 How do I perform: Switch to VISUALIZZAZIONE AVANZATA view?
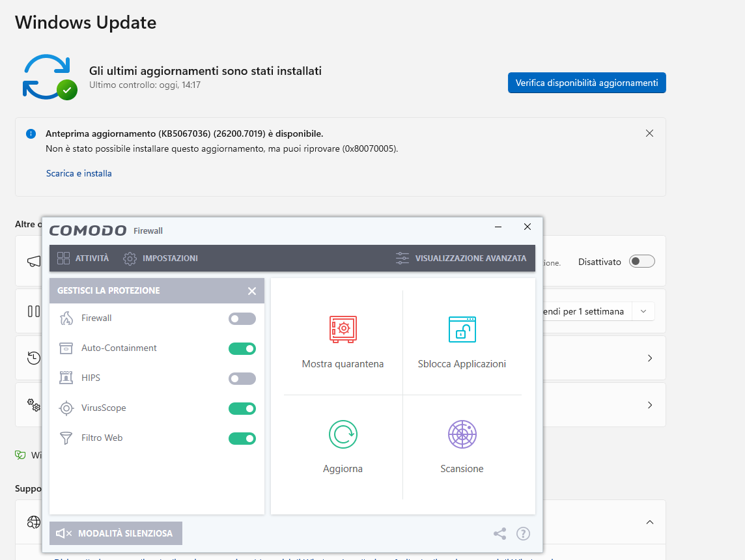pos(461,259)
